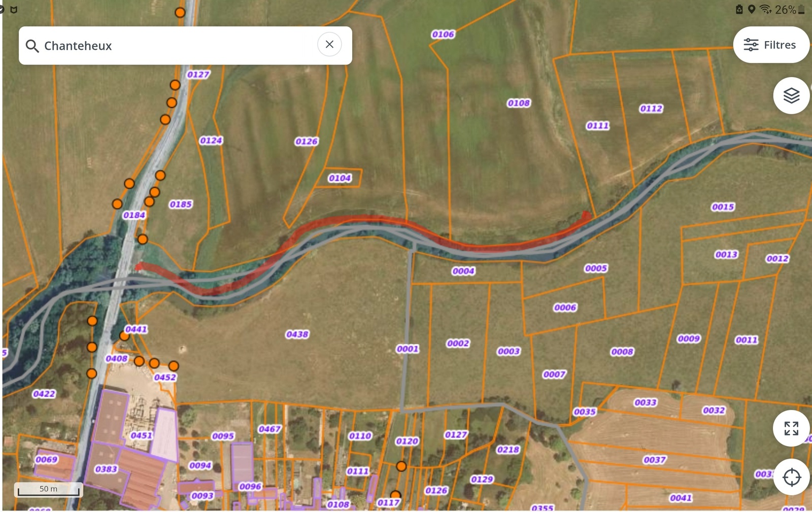Open the map layers selector

click(791, 95)
